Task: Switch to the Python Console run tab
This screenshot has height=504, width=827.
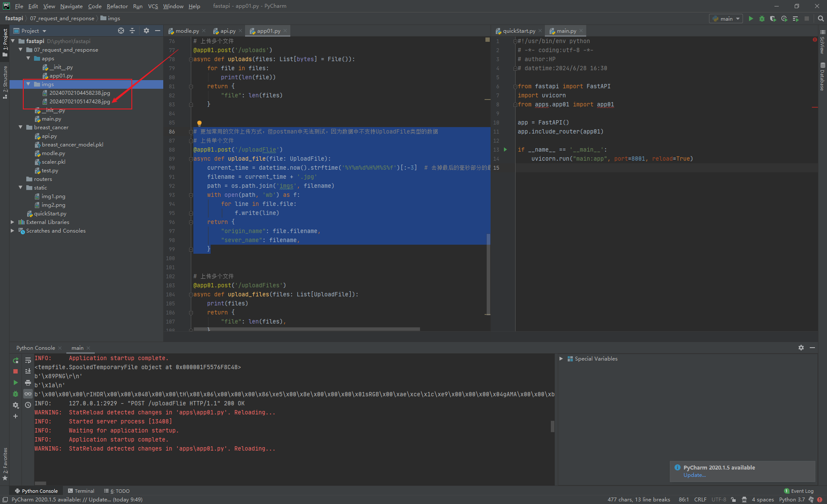Action: (36, 348)
